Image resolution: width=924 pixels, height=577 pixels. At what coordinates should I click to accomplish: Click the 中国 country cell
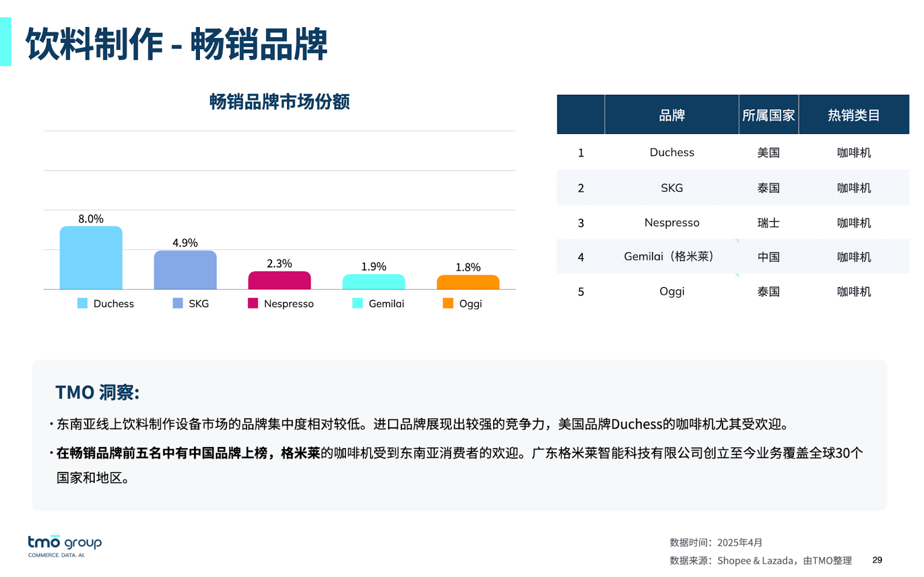pyautogui.click(x=769, y=257)
